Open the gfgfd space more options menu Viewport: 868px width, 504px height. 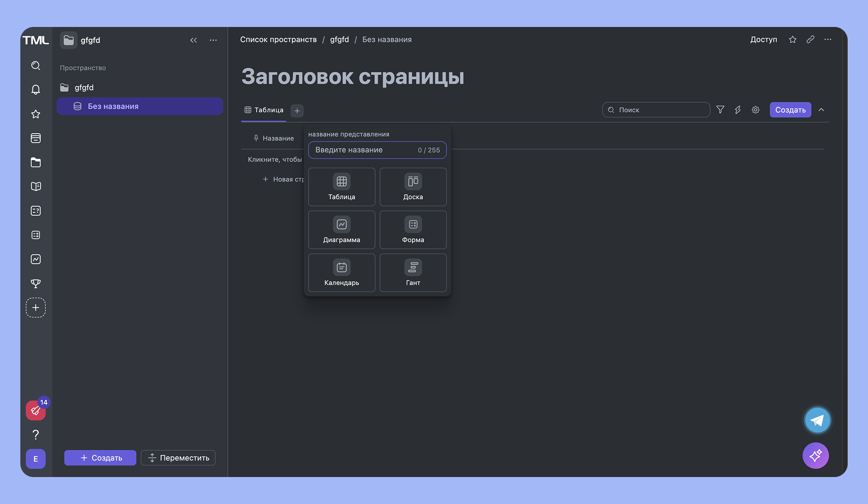pos(213,40)
